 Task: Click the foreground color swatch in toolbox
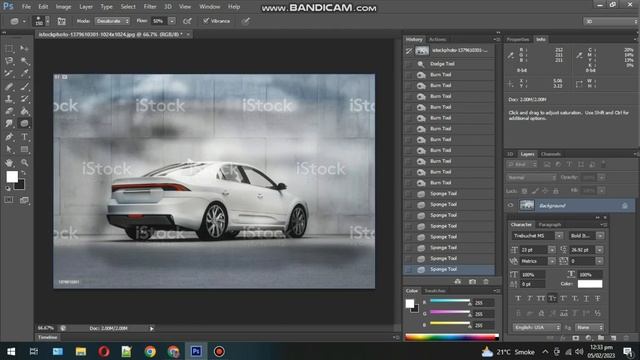(12, 176)
